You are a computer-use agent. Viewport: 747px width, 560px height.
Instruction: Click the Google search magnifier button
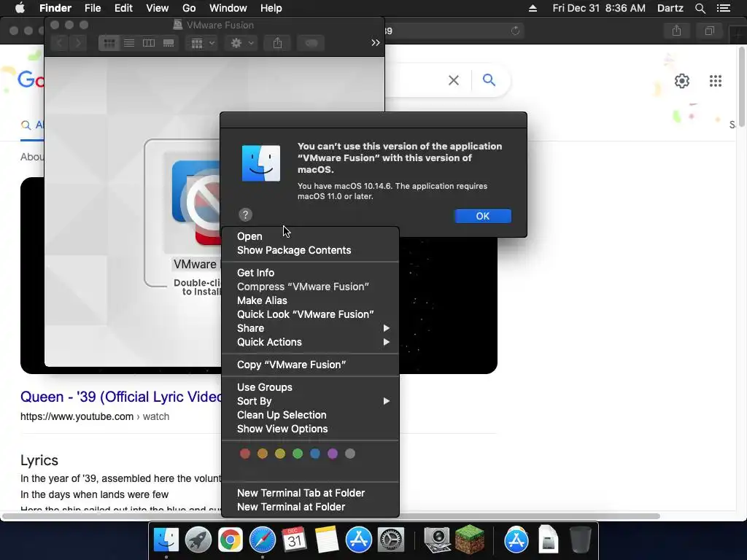pyautogui.click(x=489, y=80)
